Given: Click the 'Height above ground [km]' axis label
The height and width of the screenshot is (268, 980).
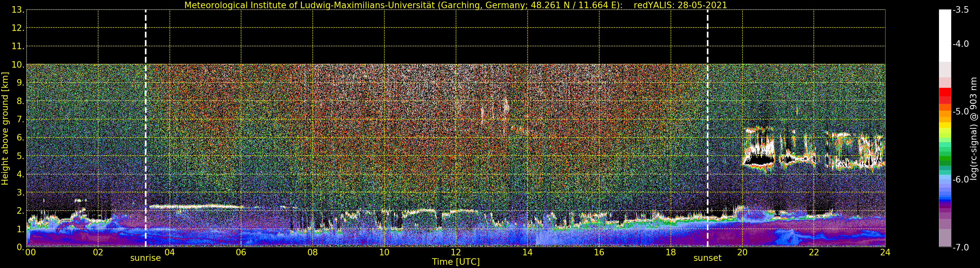Looking at the screenshot, I should [5, 128].
